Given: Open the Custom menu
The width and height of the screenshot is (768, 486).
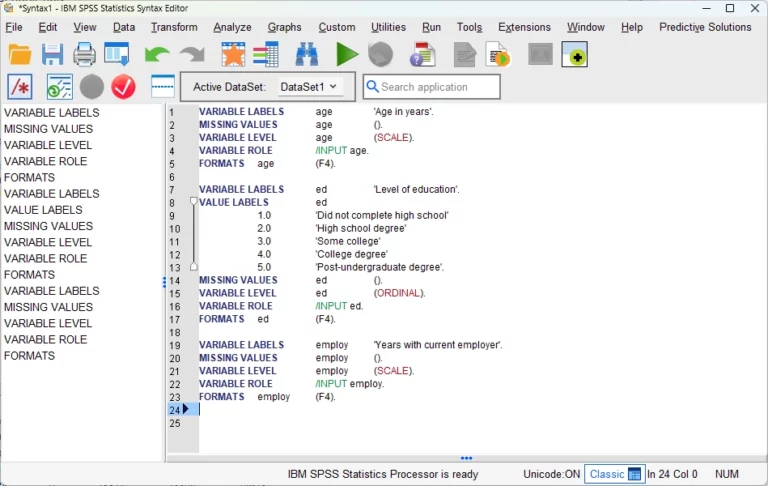Looking at the screenshot, I should point(336,27).
